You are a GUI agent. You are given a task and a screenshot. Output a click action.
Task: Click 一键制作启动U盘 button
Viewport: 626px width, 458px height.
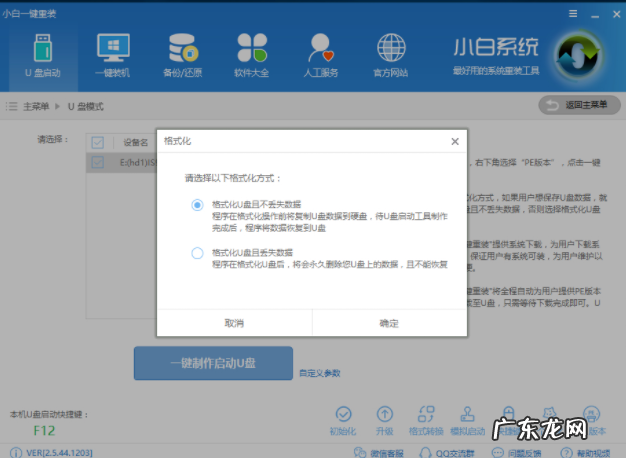[x=213, y=363]
